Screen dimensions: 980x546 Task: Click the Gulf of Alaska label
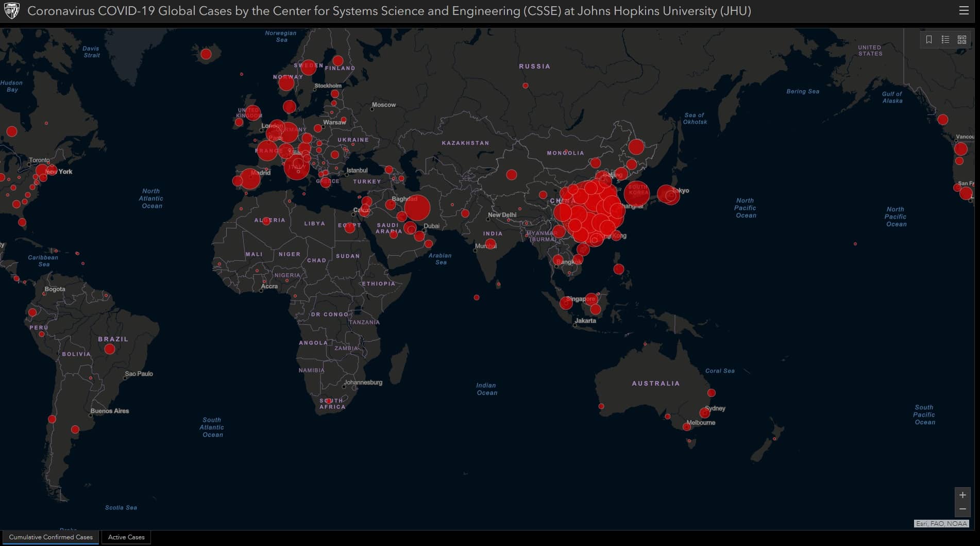892,97
